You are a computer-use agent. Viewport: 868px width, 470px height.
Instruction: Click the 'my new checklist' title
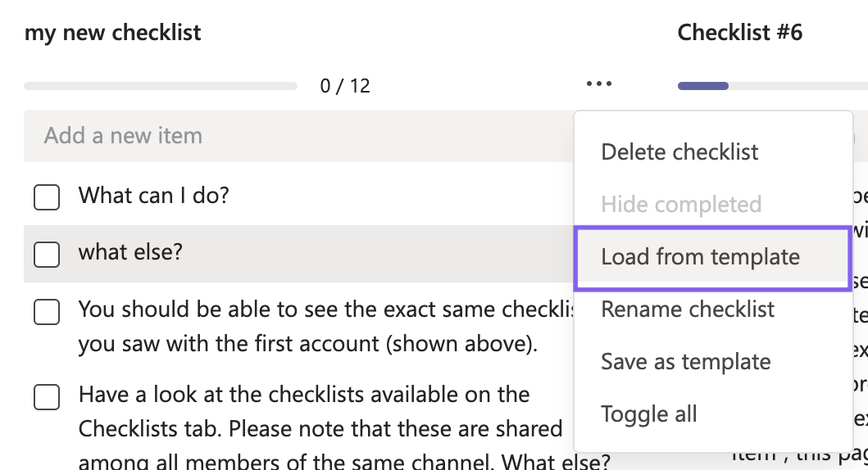(113, 33)
